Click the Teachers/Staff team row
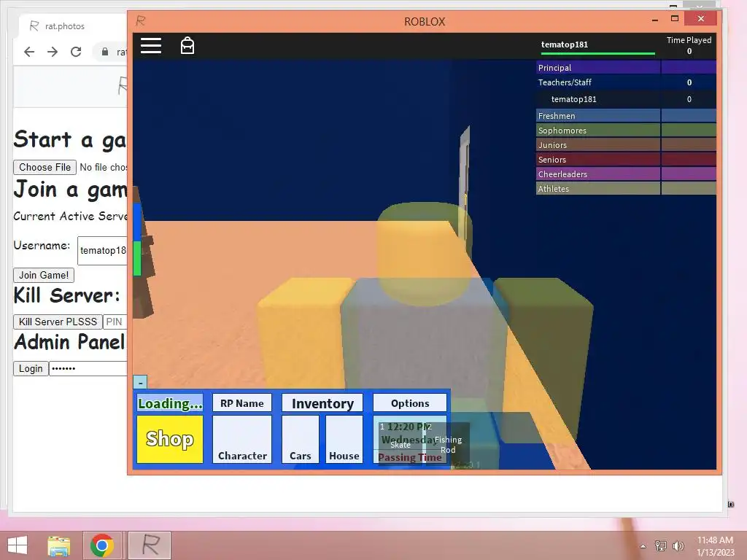Screen dimensions: 747x560 626,82
